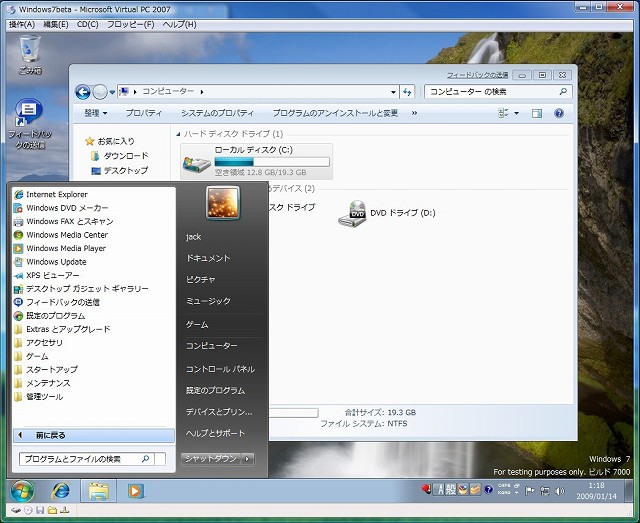Screen dimensions: 640x523
Task: Click コントロール パネル in Start menu
Action: click(220, 369)
